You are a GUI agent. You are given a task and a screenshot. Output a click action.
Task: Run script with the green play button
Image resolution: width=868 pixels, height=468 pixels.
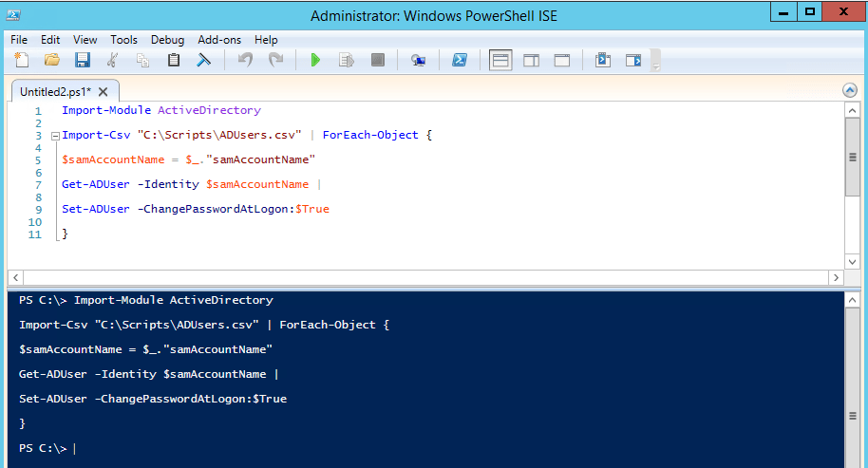coord(315,60)
